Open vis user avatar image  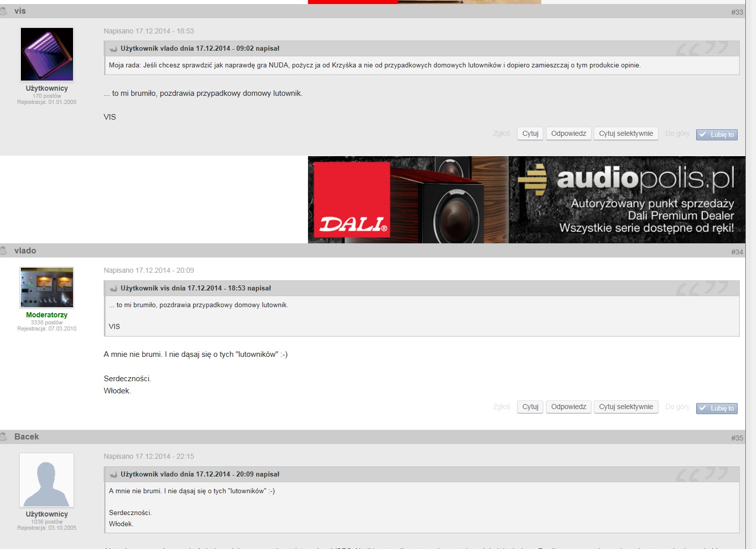(x=47, y=54)
